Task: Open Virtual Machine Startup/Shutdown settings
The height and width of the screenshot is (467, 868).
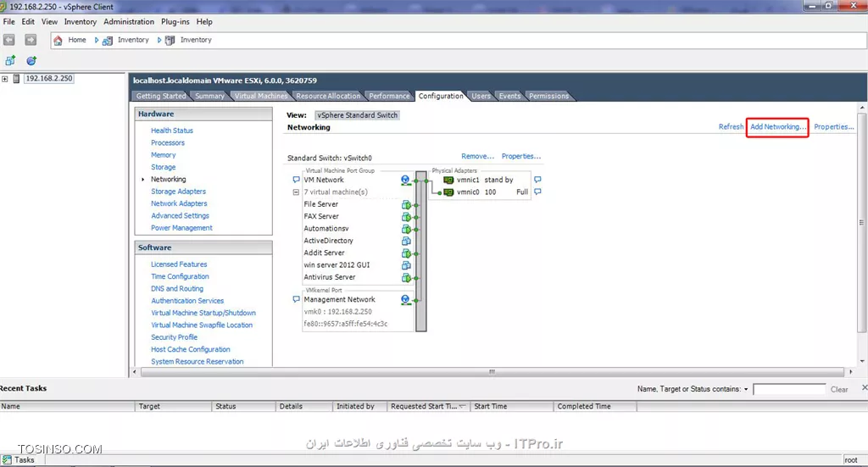Action: tap(203, 314)
